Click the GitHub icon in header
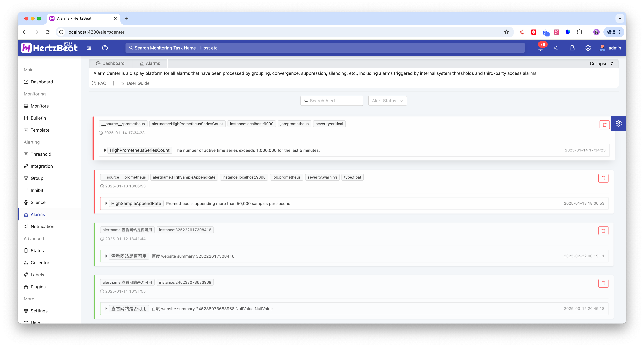The height and width of the screenshot is (347, 644). pos(105,48)
